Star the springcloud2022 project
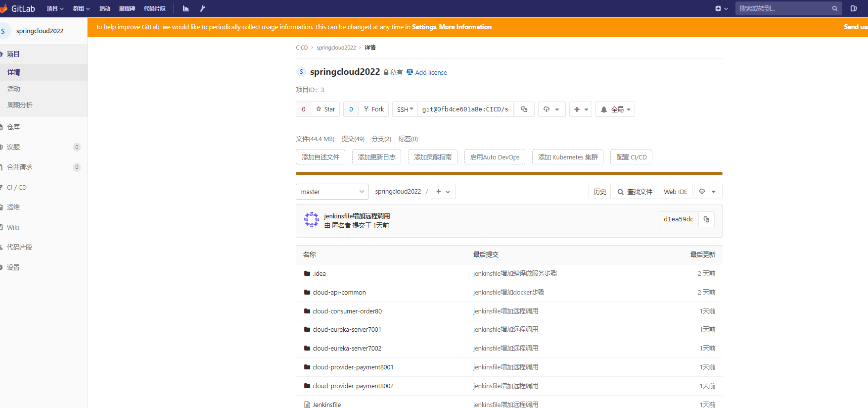 pos(325,109)
